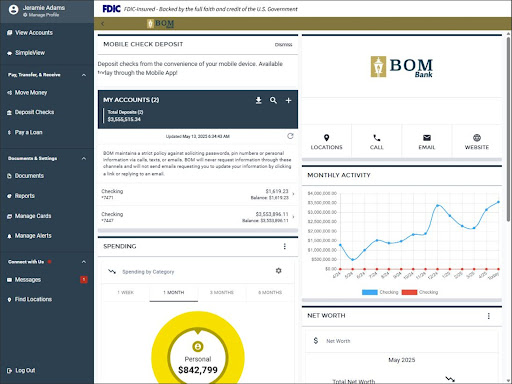Toggle blue Checking legend in Monthly Activity
Screen dimensions: 512x384
pyautogui.click(x=380, y=292)
